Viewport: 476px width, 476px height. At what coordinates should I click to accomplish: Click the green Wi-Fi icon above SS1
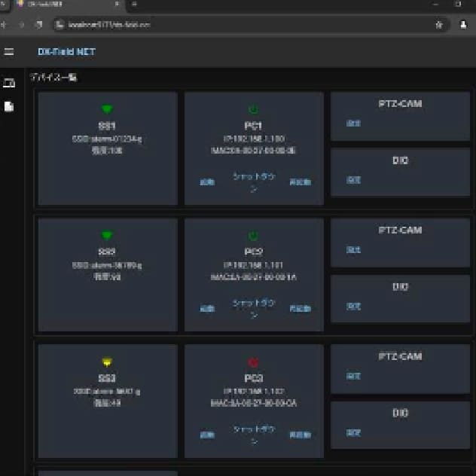[x=107, y=110]
